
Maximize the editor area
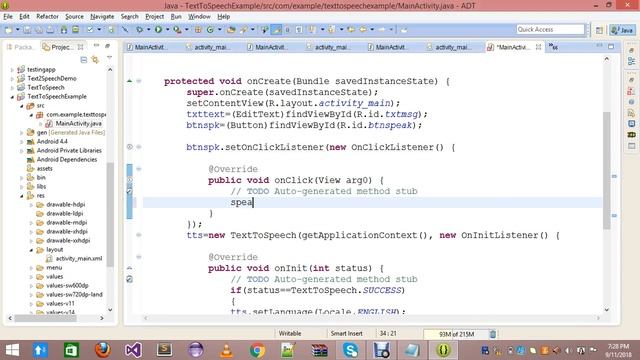coord(611,47)
